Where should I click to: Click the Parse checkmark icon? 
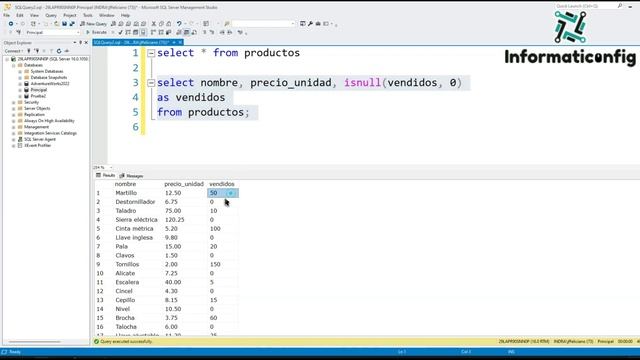120,32
